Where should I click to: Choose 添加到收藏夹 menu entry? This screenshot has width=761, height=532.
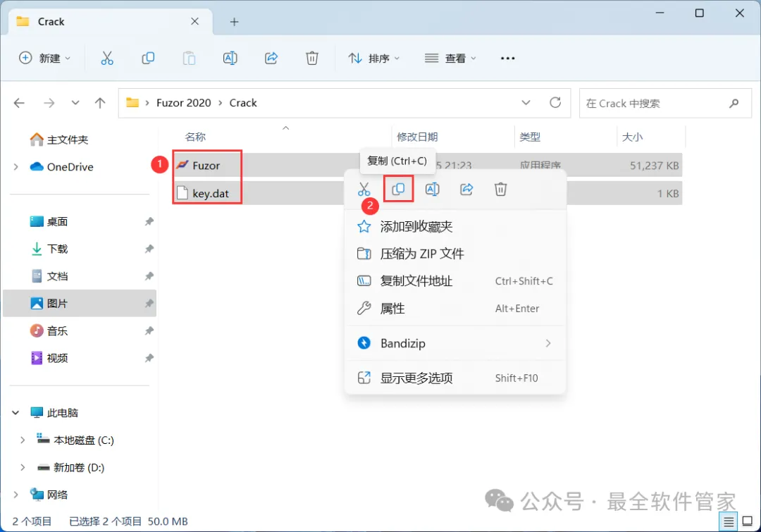[455, 227]
